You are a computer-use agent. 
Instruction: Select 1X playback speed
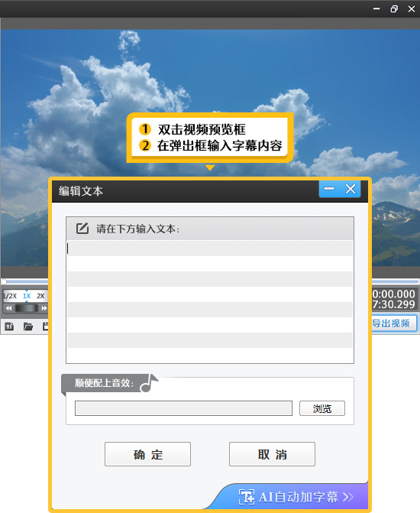pyautogui.click(x=27, y=296)
